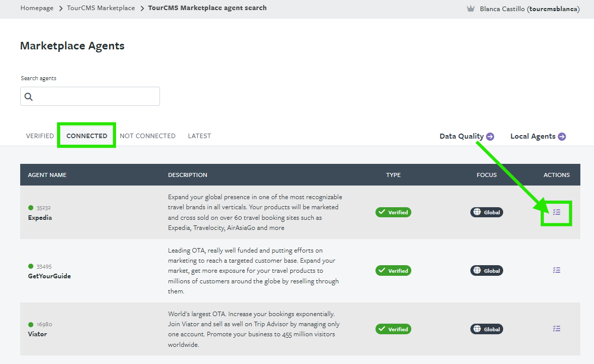Select the CONNECTED tab
The width and height of the screenshot is (594, 364).
(87, 136)
